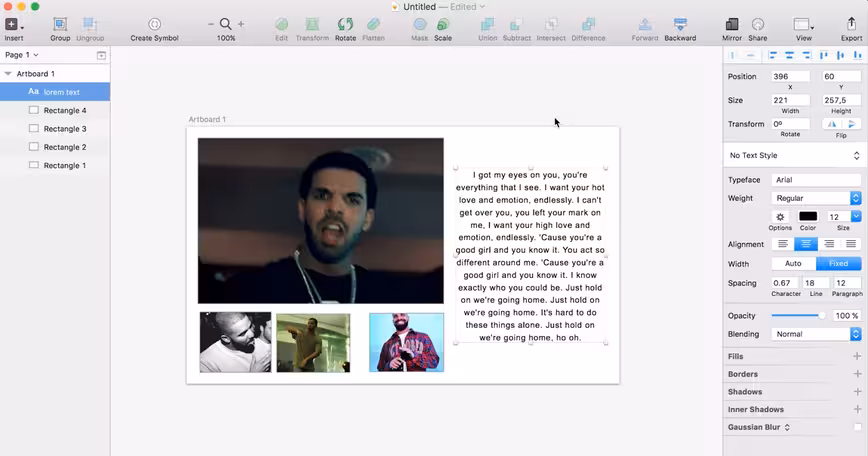Select the Rectangle 1 layer
The image size is (868, 456).
click(x=55, y=165)
